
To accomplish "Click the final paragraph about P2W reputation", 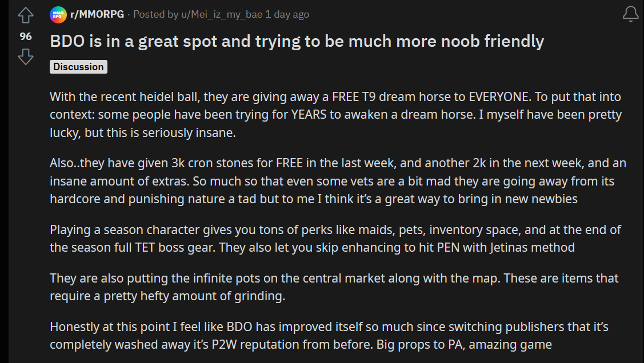I will pyautogui.click(x=329, y=336).
